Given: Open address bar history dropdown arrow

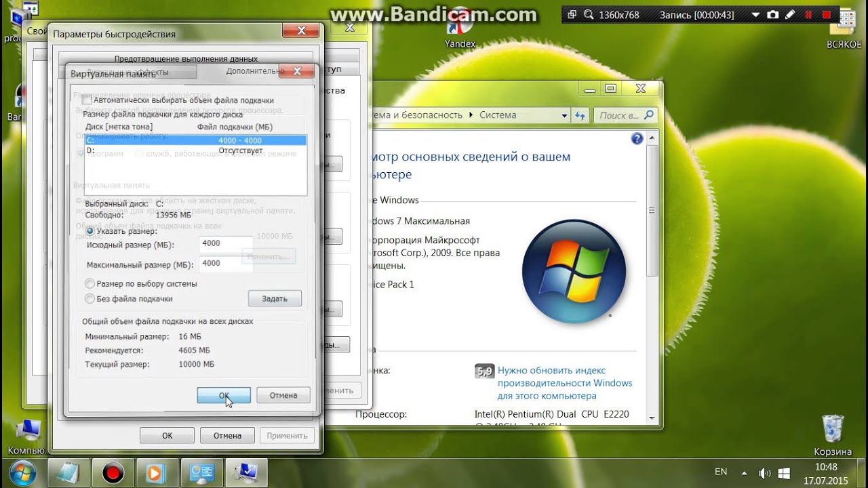Looking at the screenshot, I should [564, 116].
